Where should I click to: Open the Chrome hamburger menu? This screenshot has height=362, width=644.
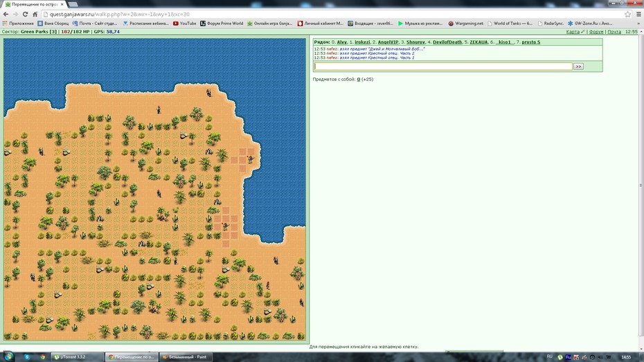(638, 14)
